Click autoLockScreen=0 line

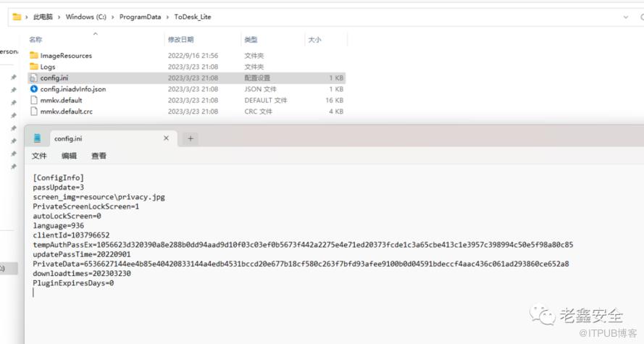click(67, 216)
